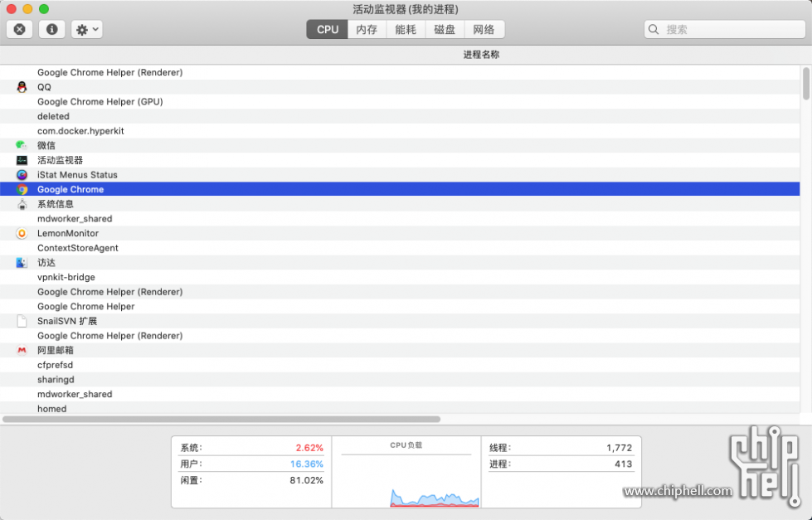Click the QQ penguin icon
Screen dimensions: 812x520
(x=22, y=87)
